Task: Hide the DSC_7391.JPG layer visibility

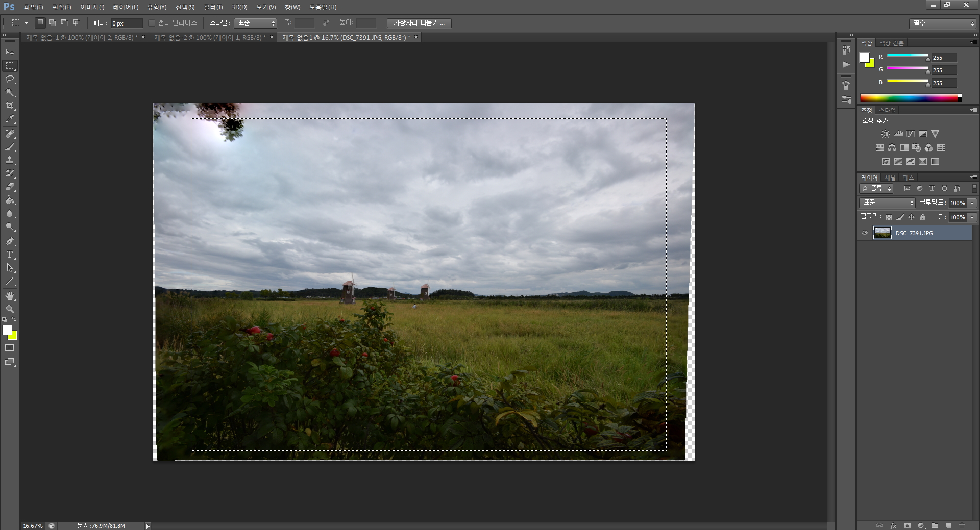Action: pyautogui.click(x=865, y=233)
